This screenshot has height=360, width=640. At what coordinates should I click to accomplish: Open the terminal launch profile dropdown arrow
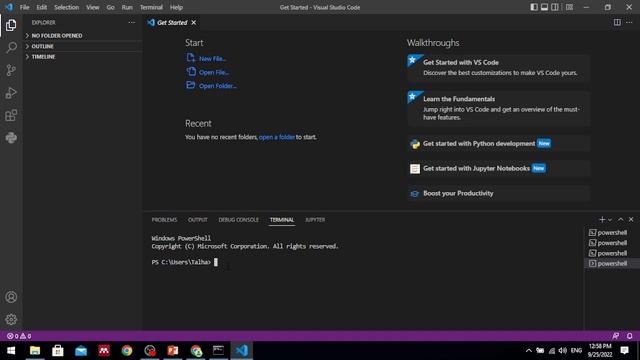(x=610, y=220)
